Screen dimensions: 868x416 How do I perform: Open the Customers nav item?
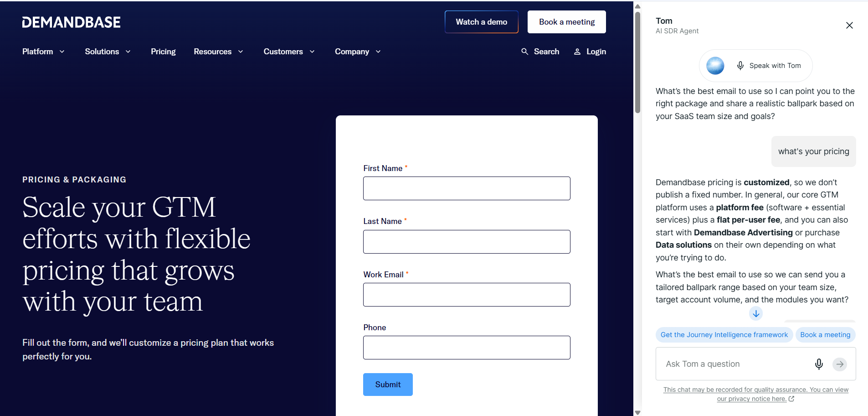[283, 52]
